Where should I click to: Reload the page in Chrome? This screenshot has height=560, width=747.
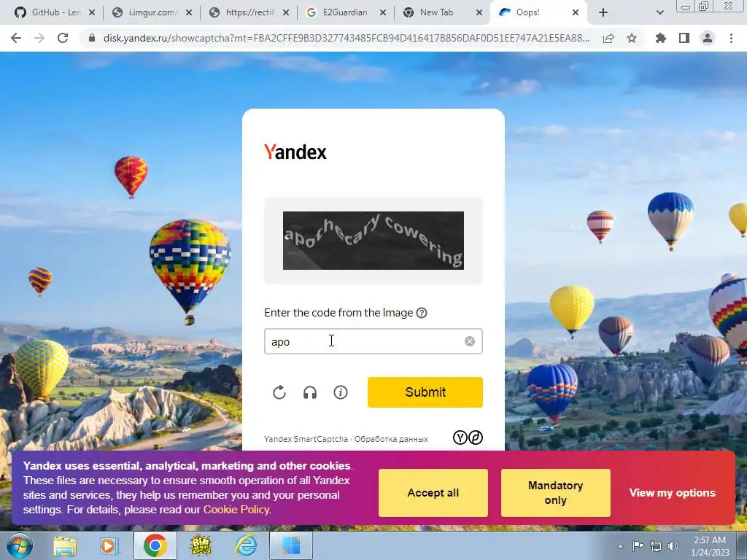tap(63, 38)
